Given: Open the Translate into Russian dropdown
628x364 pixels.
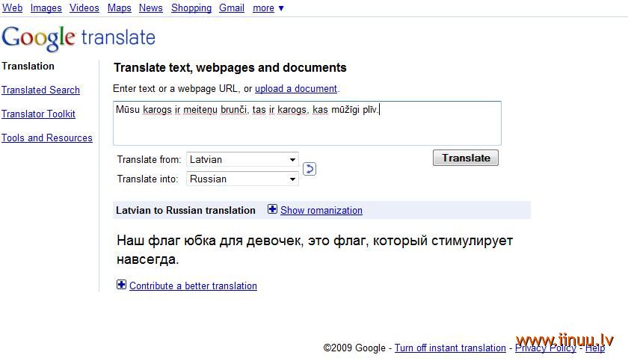Looking at the screenshot, I should 242,179.
